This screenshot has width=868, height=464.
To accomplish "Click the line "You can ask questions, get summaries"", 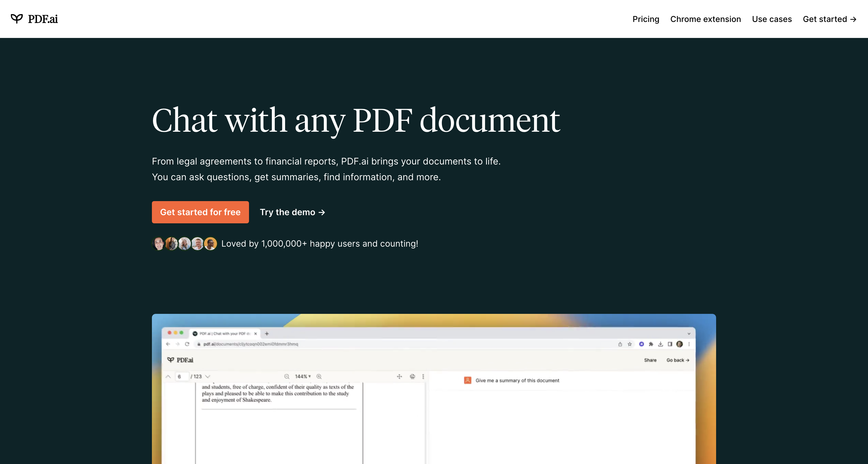I will point(296,177).
